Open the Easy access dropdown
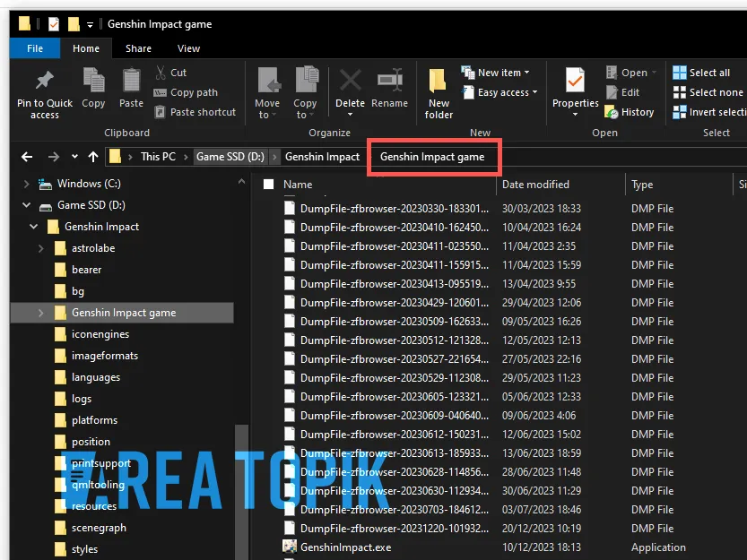Screen dimensions: 747x560 click(x=499, y=92)
